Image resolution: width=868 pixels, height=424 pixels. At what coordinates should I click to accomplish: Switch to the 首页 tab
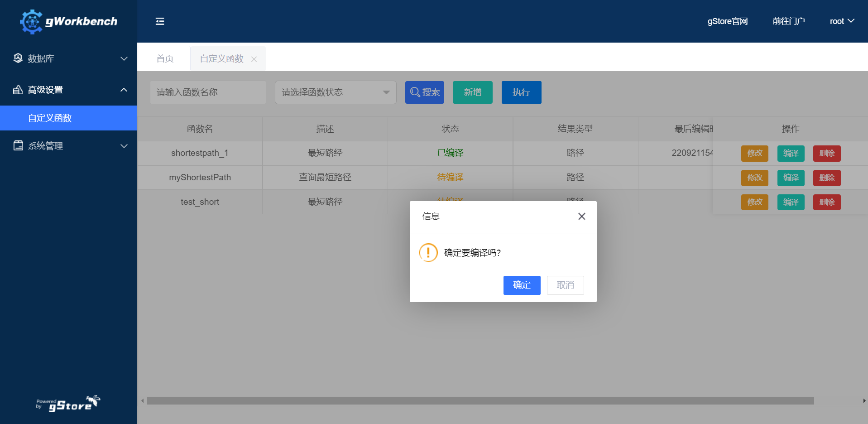click(165, 59)
